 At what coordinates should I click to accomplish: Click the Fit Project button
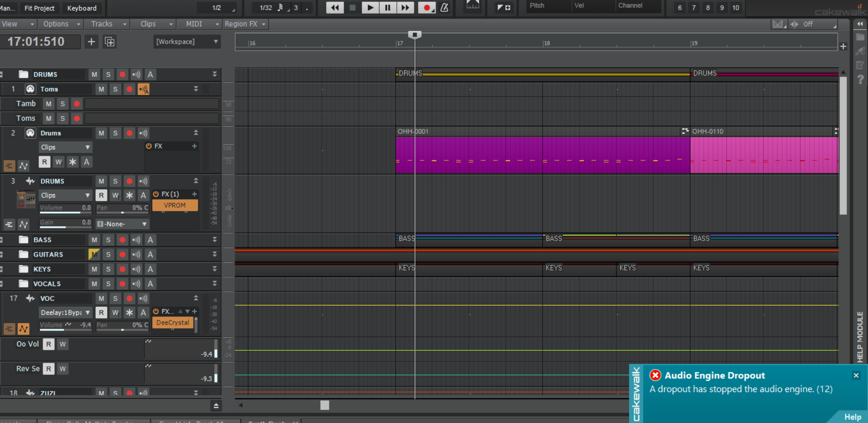point(39,8)
